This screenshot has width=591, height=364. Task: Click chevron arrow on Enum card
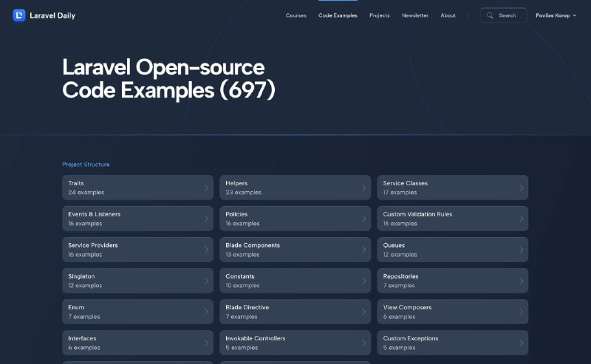click(x=206, y=312)
